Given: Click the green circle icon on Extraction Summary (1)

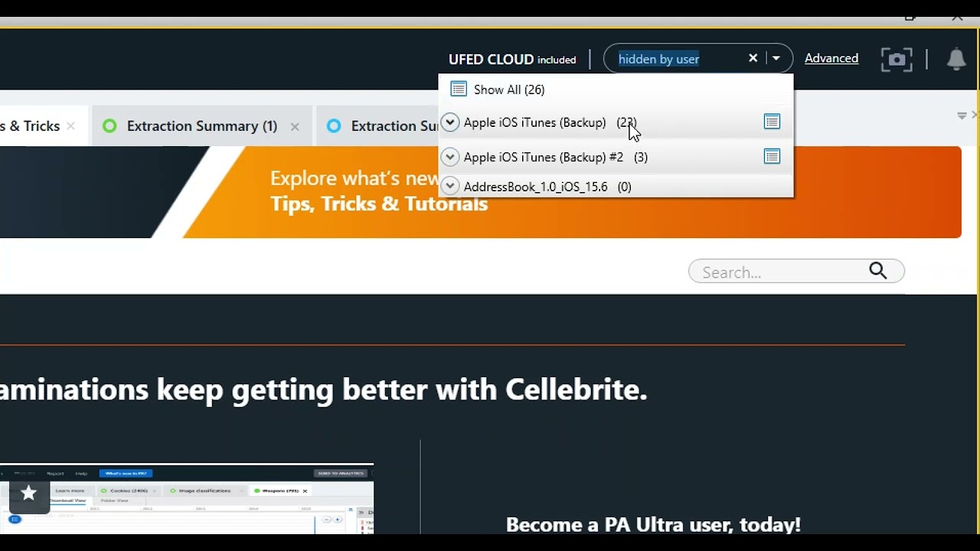Looking at the screenshot, I should click(x=109, y=126).
